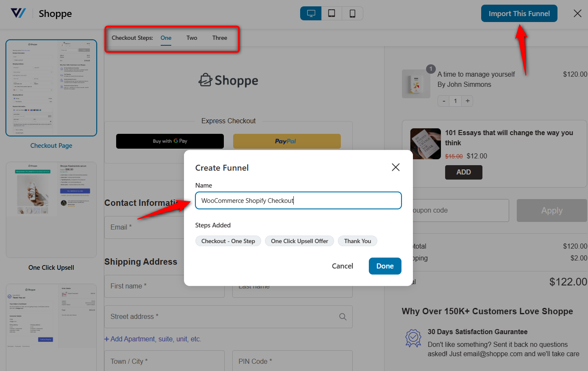Screen dimensions: 588x371
Task: Open the Checkout Page thumbnail
Action: pos(51,88)
